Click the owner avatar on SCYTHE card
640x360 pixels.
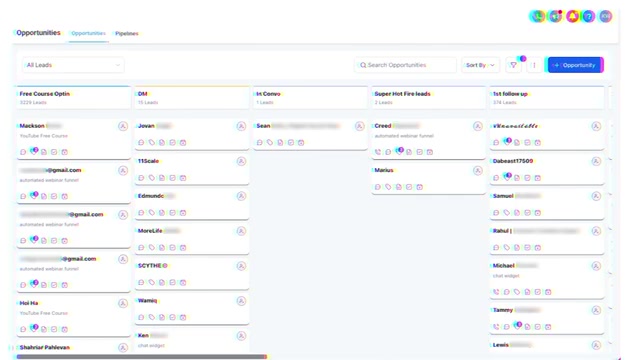[x=241, y=266]
